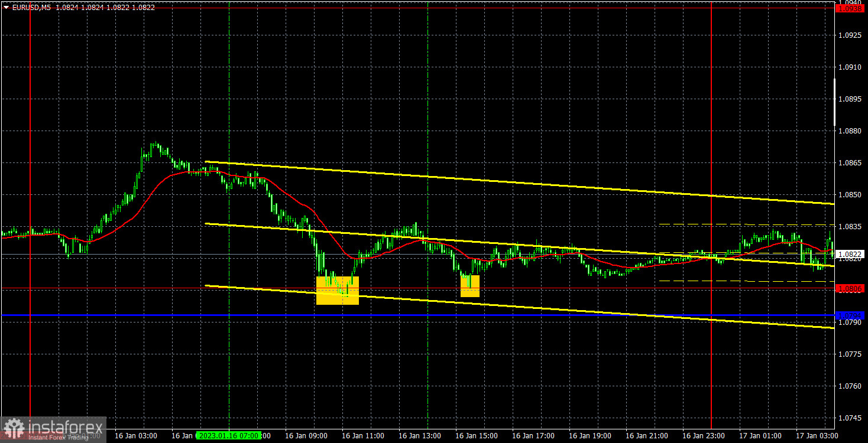Click the triangle arrow beside EURUSD,M5
868x443 pixels.
point(6,8)
